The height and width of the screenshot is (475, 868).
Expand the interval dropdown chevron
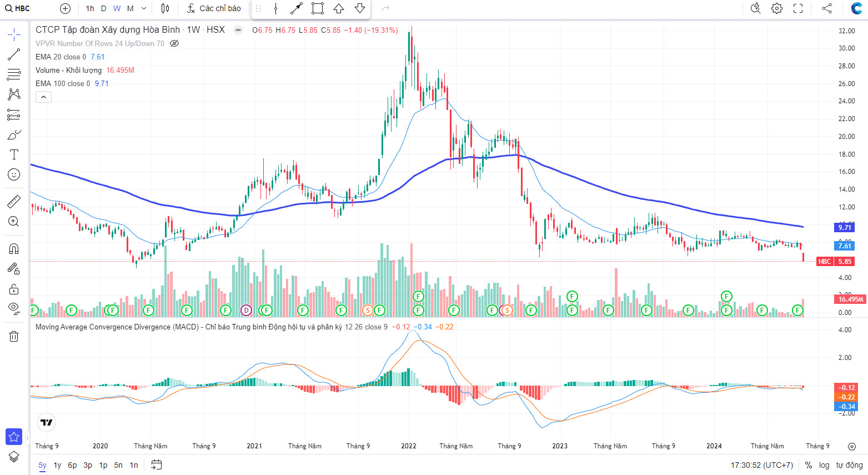pyautogui.click(x=144, y=8)
